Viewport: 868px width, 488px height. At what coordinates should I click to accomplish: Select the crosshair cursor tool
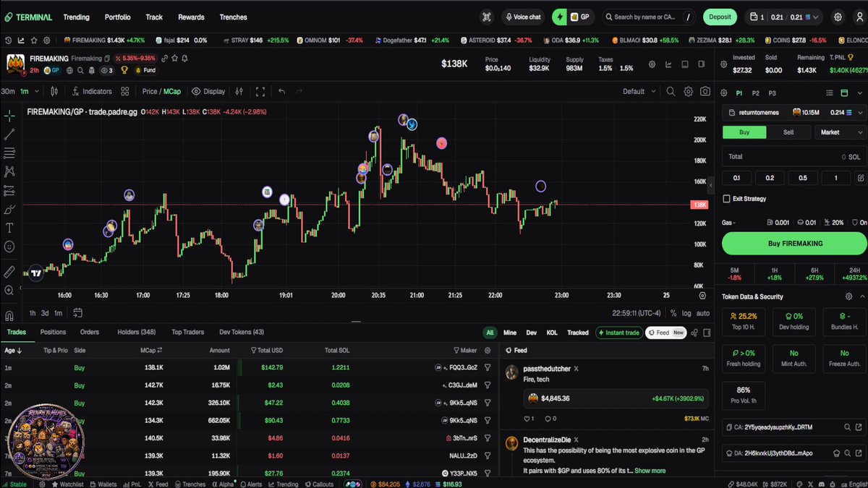pyautogui.click(x=9, y=115)
